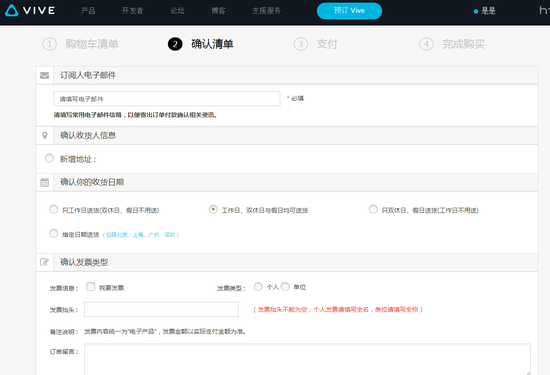Click step 2 circle for 确认清单
Image resolution: width=550 pixels, height=375 pixels.
tap(175, 44)
